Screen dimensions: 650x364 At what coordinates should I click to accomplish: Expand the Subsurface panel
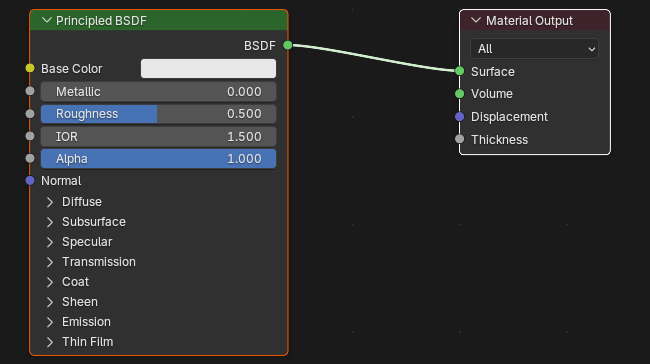pyautogui.click(x=50, y=222)
